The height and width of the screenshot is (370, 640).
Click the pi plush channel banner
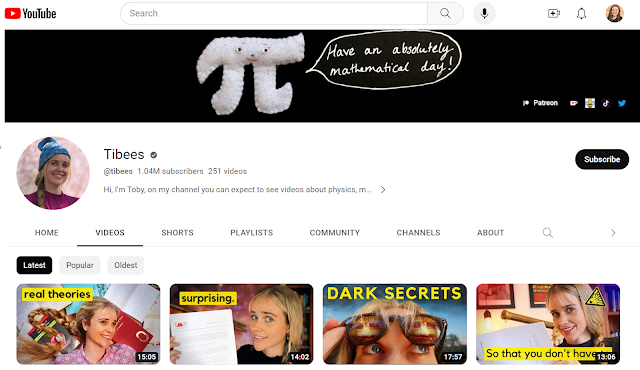pos(322,76)
